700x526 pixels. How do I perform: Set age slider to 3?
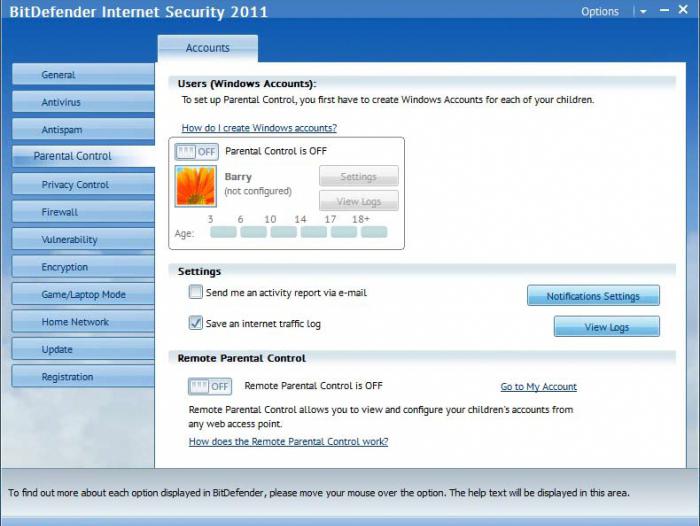[223, 232]
